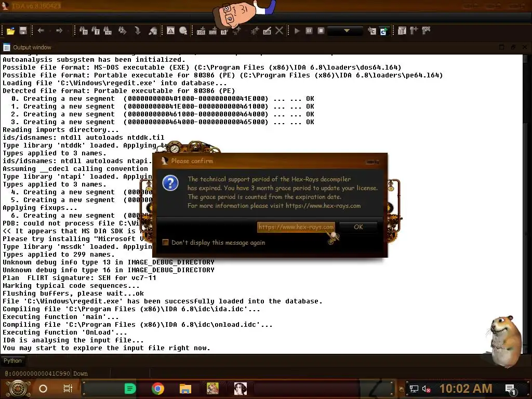Open File Explorer from the taskbar
This screenshot has width=532, height=399.
point(185,389)
